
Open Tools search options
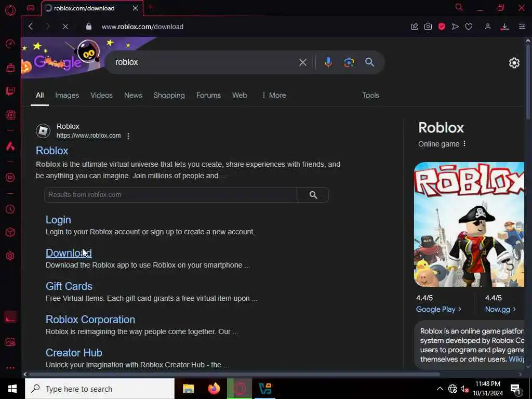(x=370, y=96)
